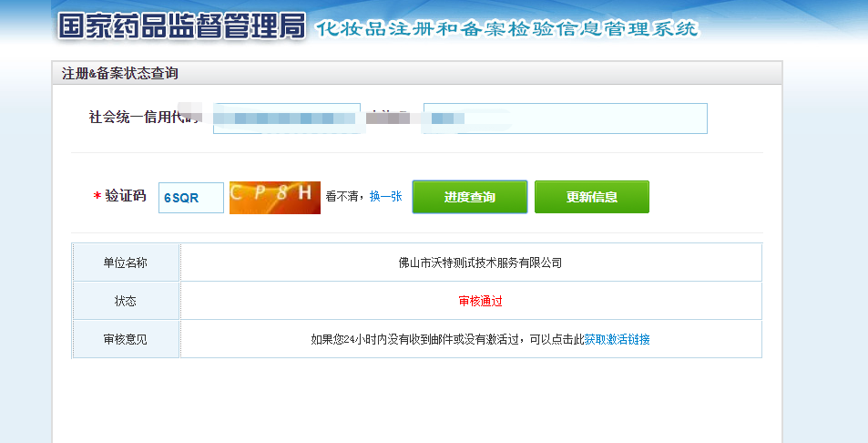The image size is (868, 443).
Task: Open the 获取激活链接 link
Action: (617, 339)
